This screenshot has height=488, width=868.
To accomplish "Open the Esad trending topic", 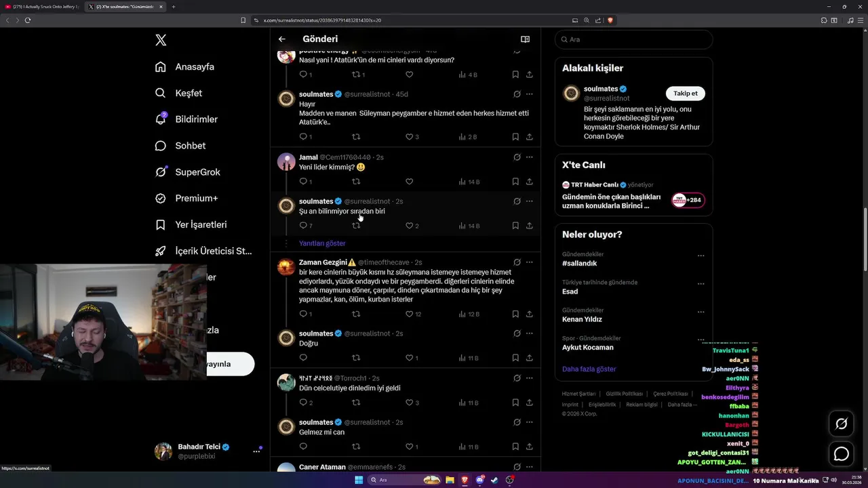I will [x=570, y=291].
